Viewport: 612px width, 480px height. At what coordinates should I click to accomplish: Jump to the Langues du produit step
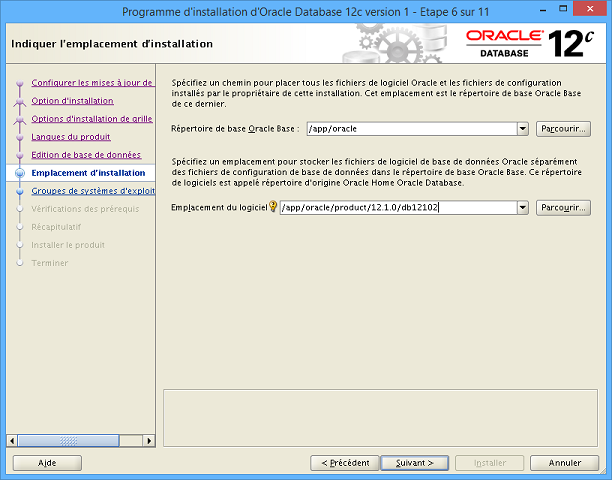71,137
